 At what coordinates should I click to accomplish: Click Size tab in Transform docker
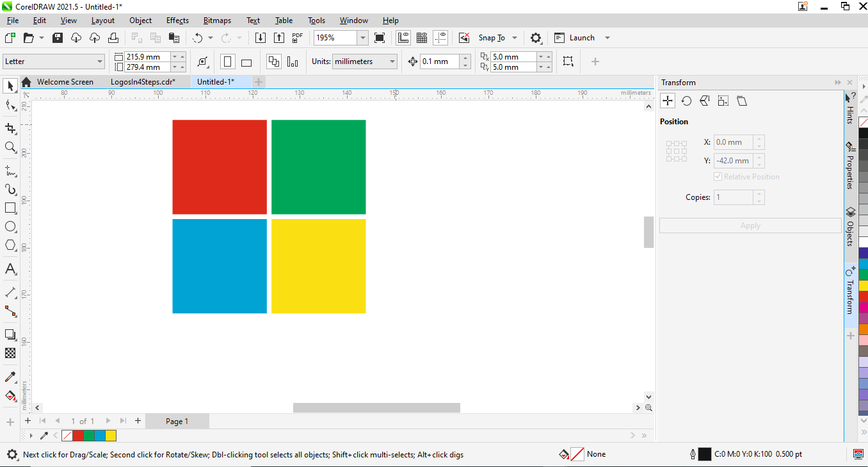click(723, 101)
